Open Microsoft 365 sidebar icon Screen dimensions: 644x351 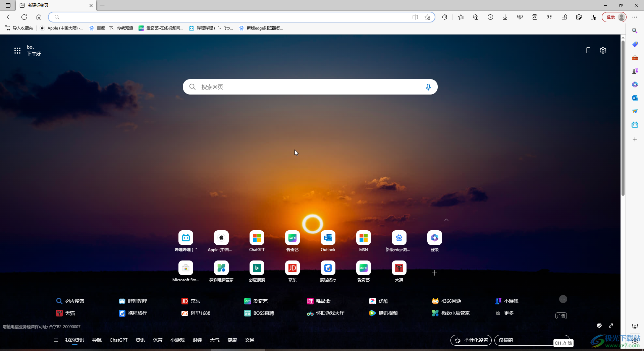coord(635,84)
